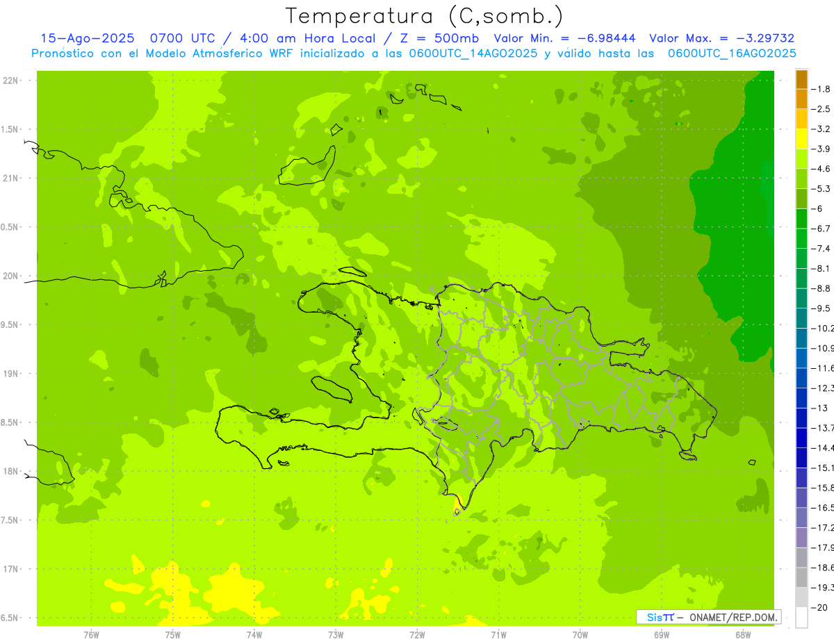Click the map title "Temperatura (C,somb.)"
This screenshot has width=834, height=644.
coord(425,16)
